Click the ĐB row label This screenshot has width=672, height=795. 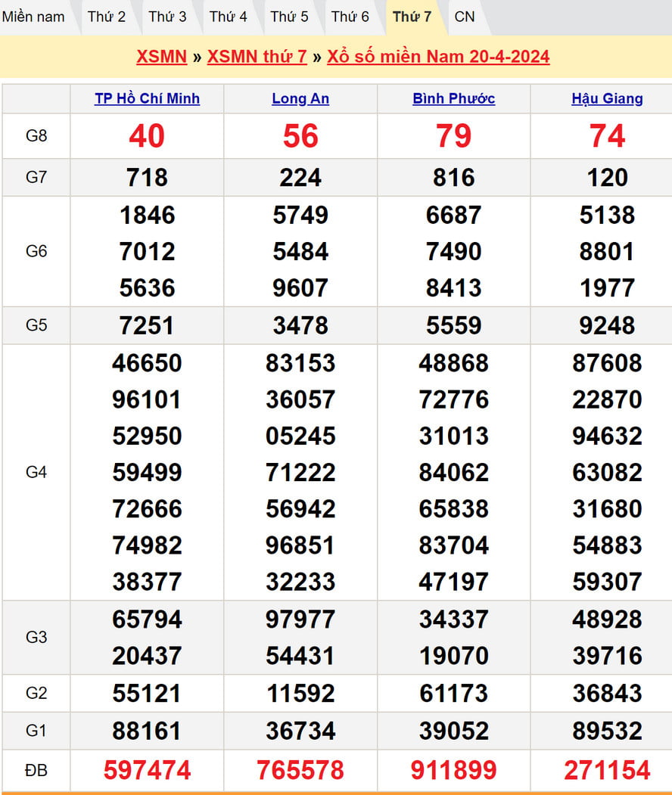tap(36, 770)
